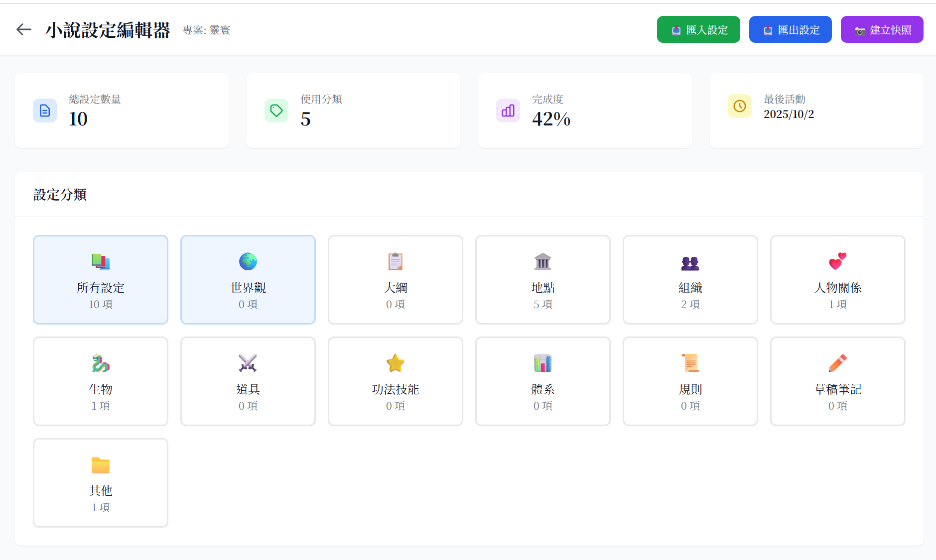Switch to the 體系 category
936x560 pixels.
click(542, 381)
